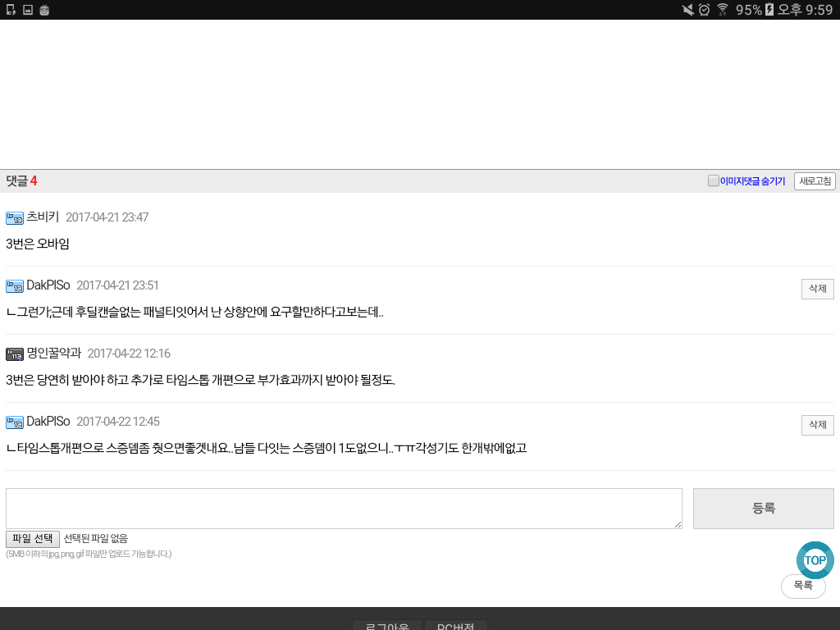Submit comment with the 등록 button

click(763, 509)
